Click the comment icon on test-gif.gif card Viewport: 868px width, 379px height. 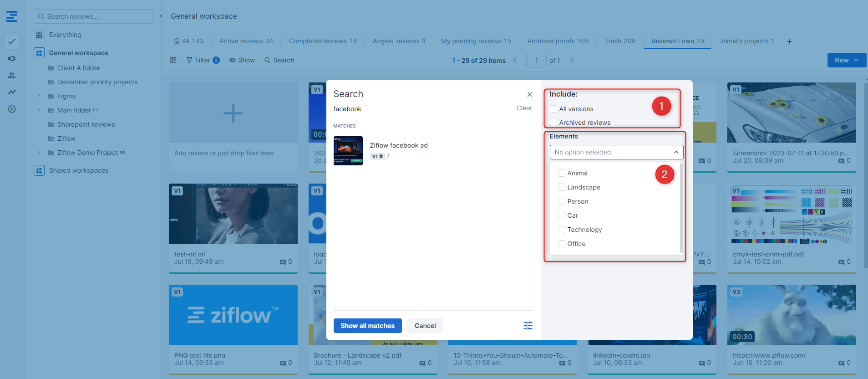point(283,262)
